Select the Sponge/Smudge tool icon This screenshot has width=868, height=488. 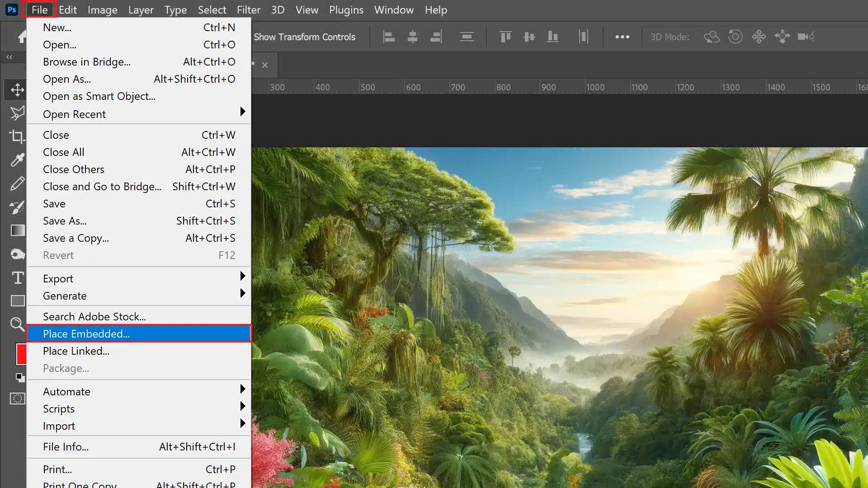17,254
